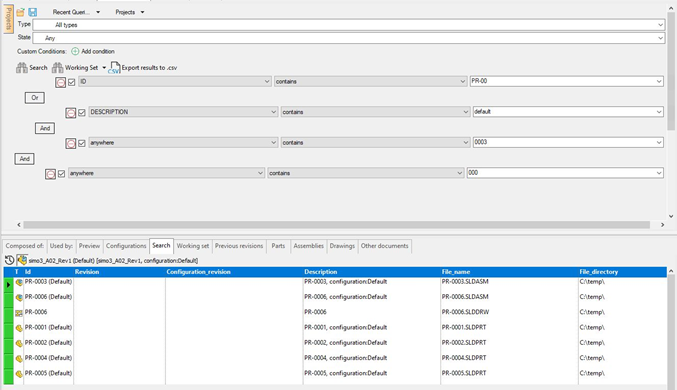Viewport: 677px width, 390px height.
Task: Click the results table scroll-up arrow
Action: (671, 271)
